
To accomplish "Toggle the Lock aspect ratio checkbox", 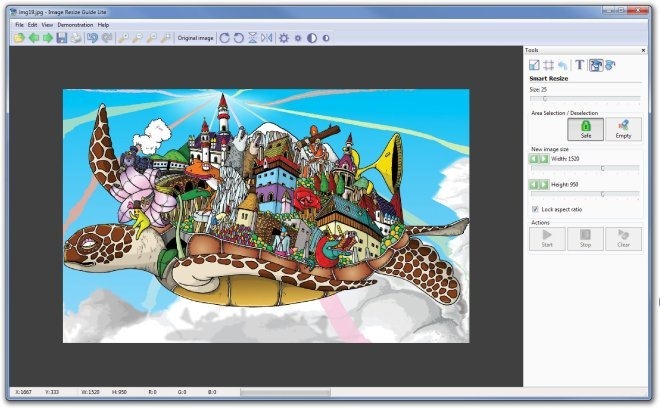I will (535, 209).
